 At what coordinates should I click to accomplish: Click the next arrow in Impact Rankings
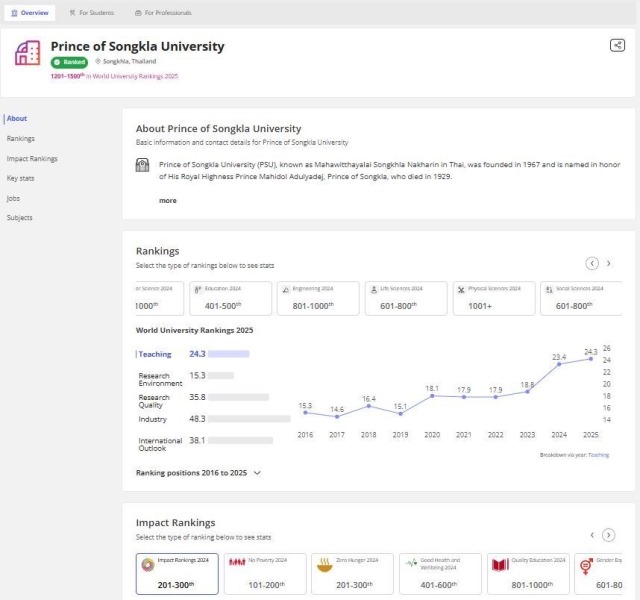pos(608,535)
